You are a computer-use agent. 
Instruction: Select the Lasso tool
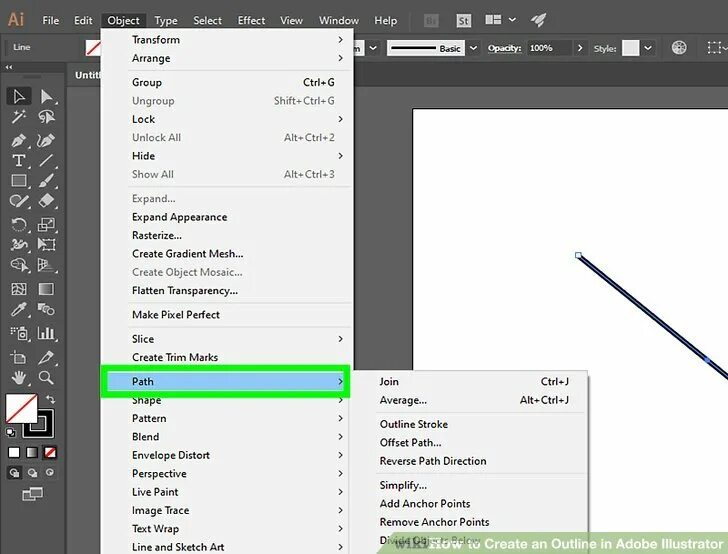[x=46, y=117]
